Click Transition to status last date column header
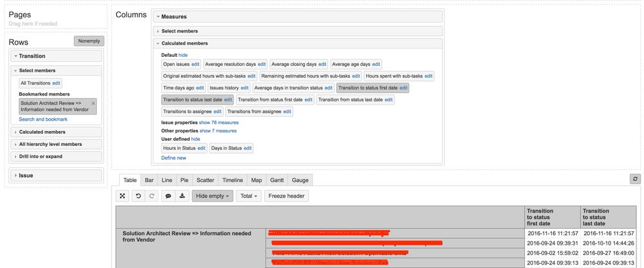 click(x=608, y=217)
